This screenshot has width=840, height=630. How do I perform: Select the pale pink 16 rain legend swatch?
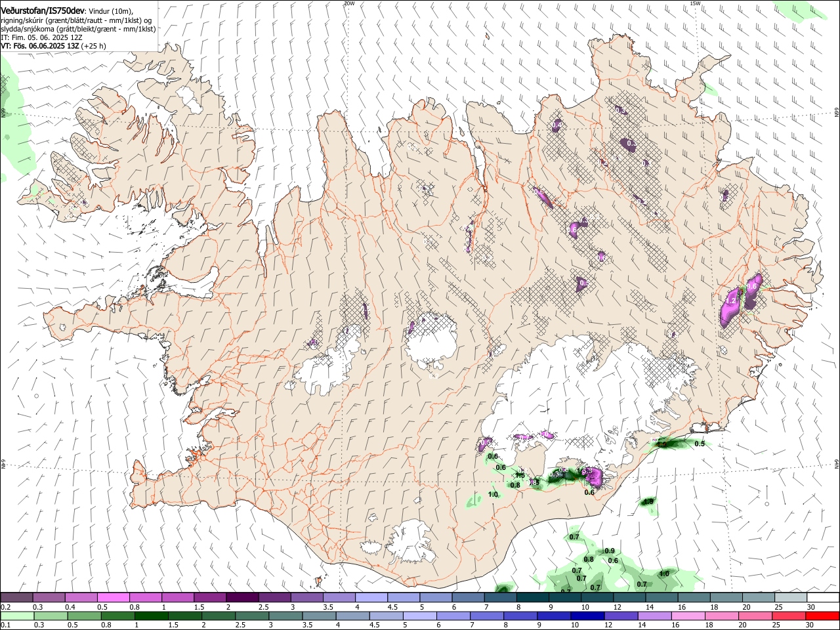click(687, 616)
